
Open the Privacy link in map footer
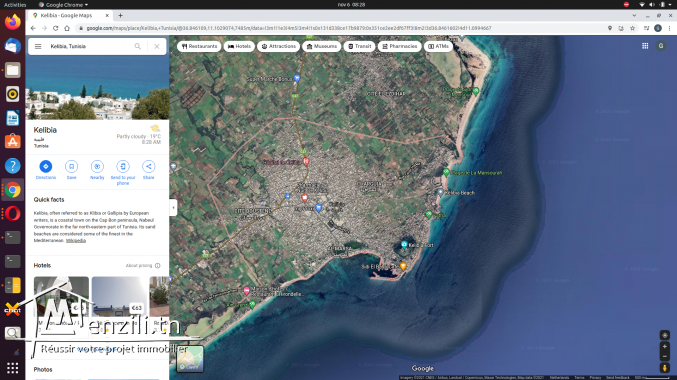[x=595, y=377]
